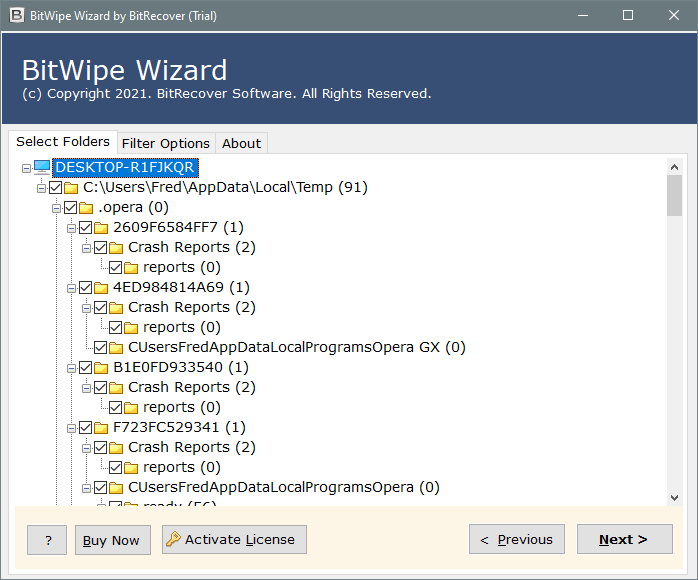Click the ? help button
The width and height of the screenshot is (698, 580).
click(47, 540)
